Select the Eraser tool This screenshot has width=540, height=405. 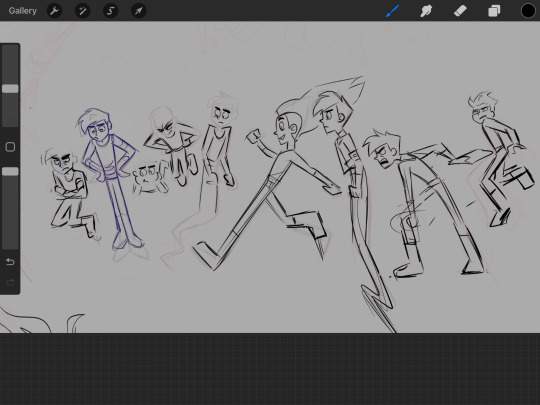[460, 11]
